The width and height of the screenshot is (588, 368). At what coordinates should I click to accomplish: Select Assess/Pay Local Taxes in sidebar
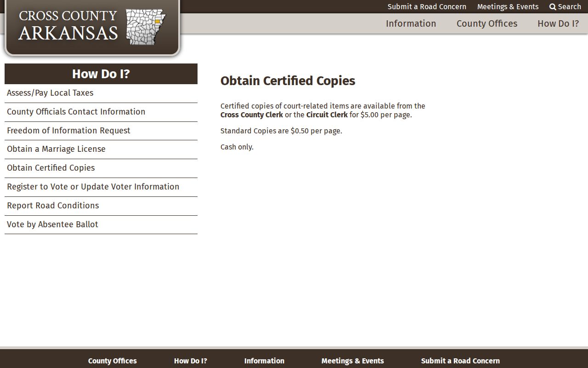click(101, 93)
